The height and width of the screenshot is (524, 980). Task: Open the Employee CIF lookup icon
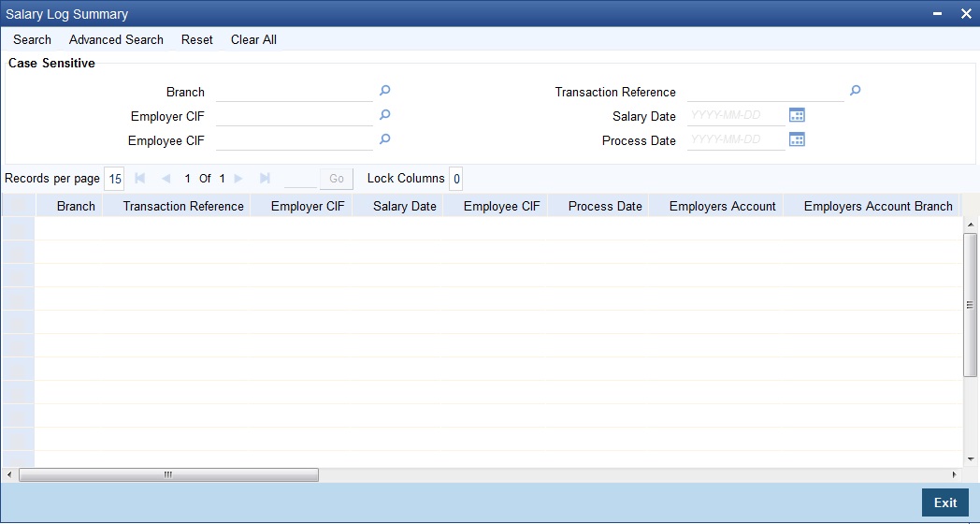tap(385, 138)
